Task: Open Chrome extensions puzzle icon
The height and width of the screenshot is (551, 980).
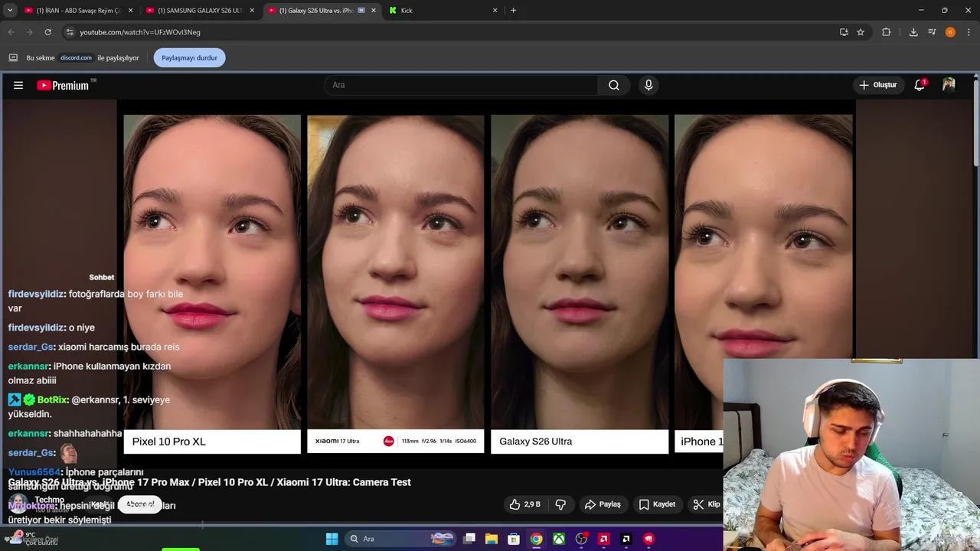Action: pos(887,32)
